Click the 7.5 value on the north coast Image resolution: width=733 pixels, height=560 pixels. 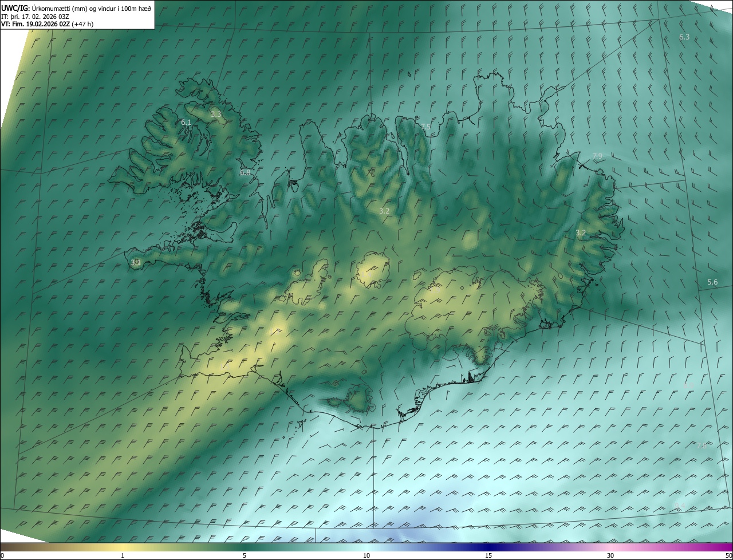point(425,127)
